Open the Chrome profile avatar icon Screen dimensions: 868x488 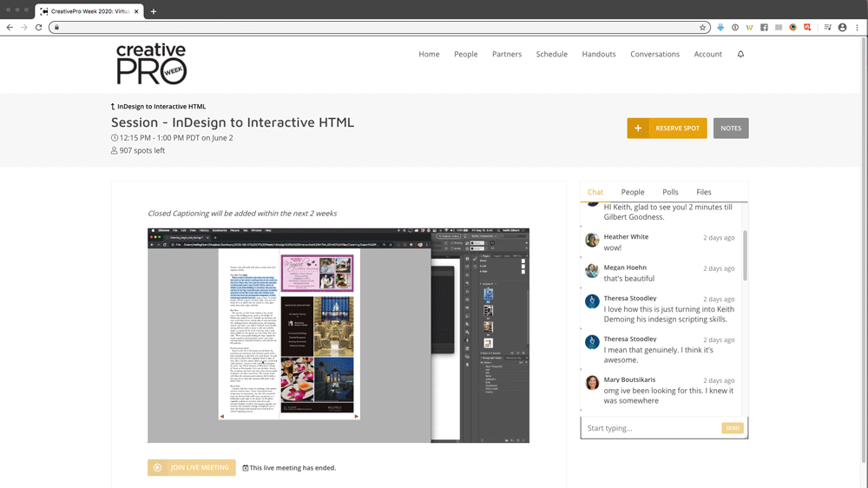point(843,27)
